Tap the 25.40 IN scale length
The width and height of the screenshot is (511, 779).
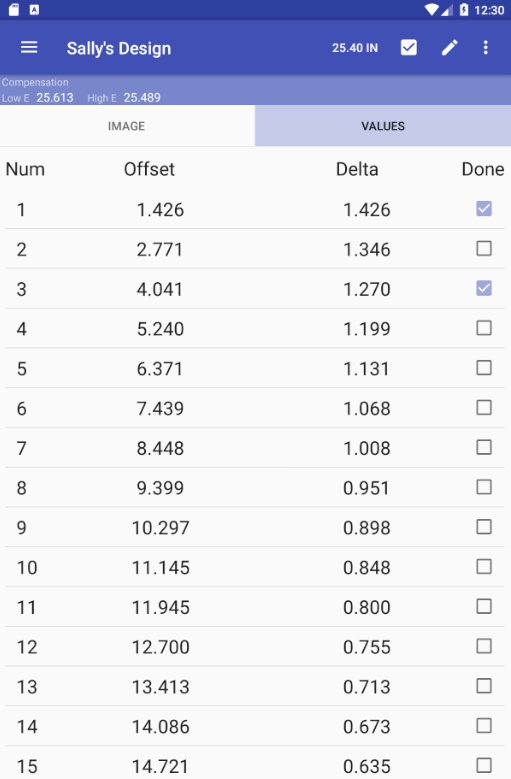pos(355,48)
